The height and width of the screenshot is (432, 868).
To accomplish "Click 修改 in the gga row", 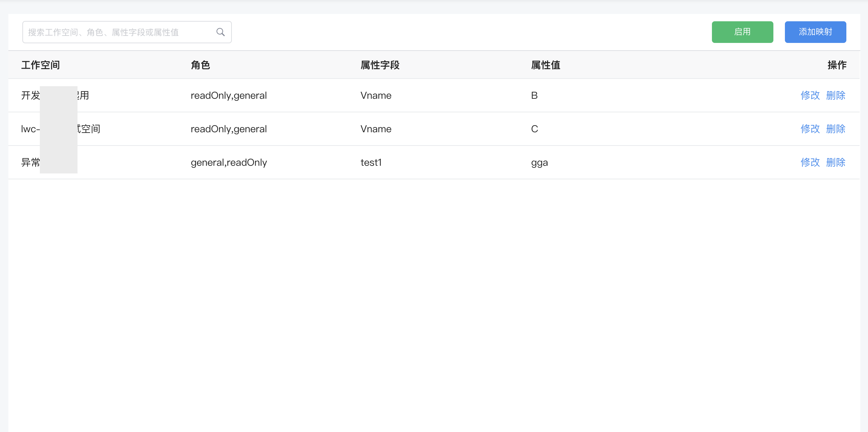I will tap(810, 162).
